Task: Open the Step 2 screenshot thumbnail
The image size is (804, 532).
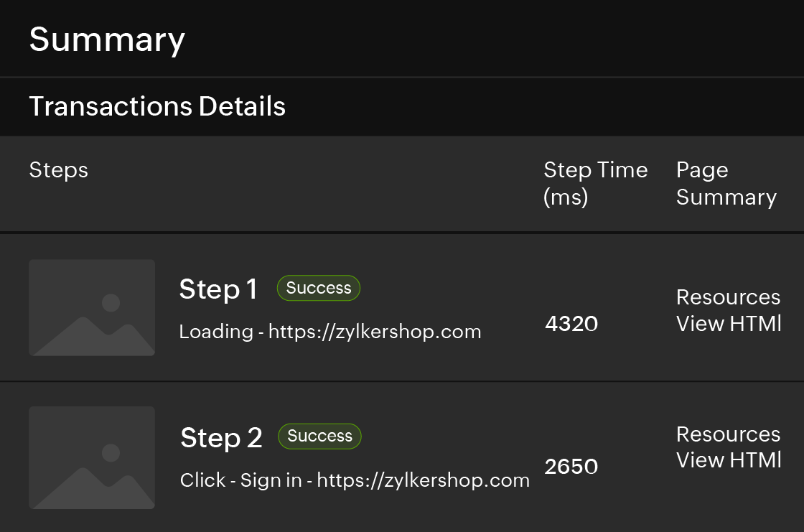Action: 92,457
